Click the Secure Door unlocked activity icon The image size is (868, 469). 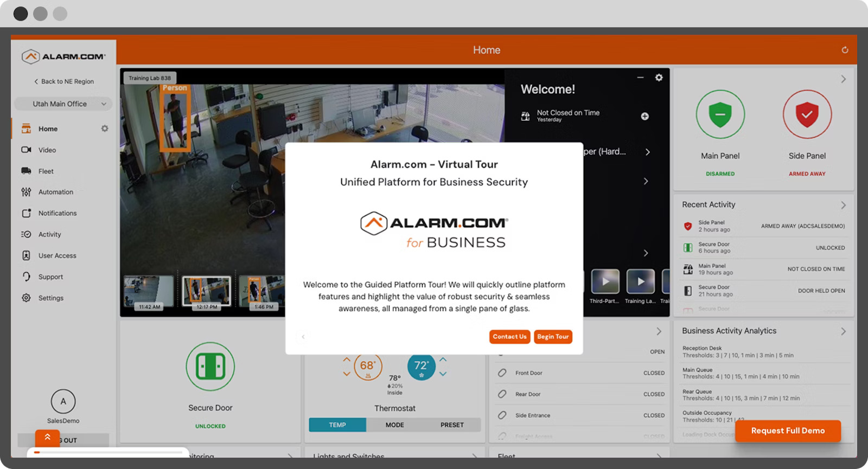688,248
